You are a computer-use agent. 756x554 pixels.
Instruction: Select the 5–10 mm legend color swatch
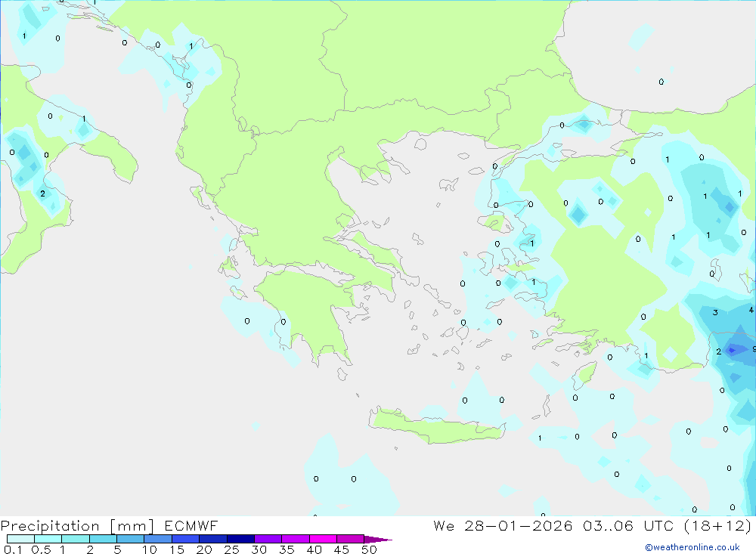[x=130, y=539]
